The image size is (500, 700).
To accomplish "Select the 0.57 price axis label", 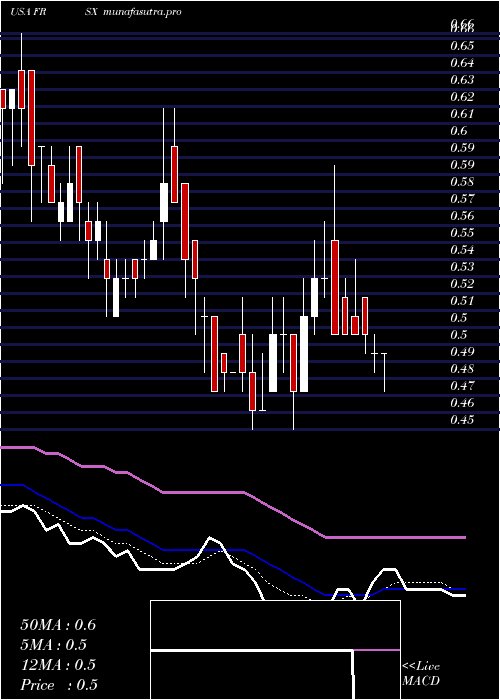I will coord(461,199).
